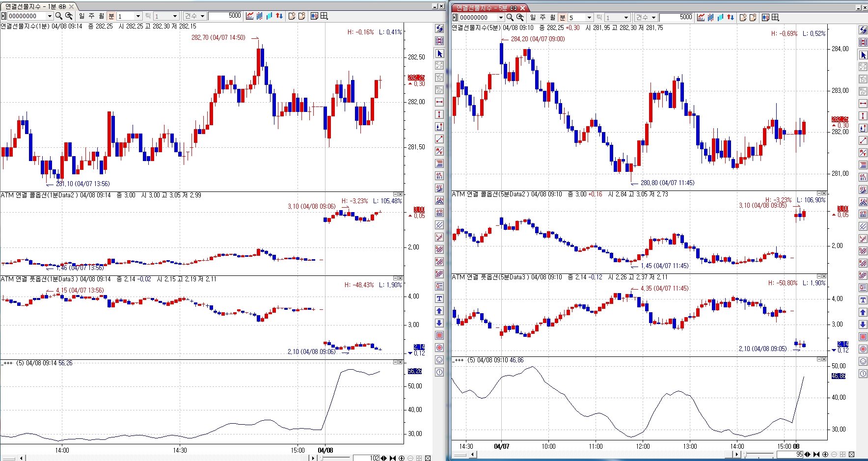This screenshot has height=461, width=868.
Task: Open the 건수 dropdown in left toolbar
Action: pos(194,16)
